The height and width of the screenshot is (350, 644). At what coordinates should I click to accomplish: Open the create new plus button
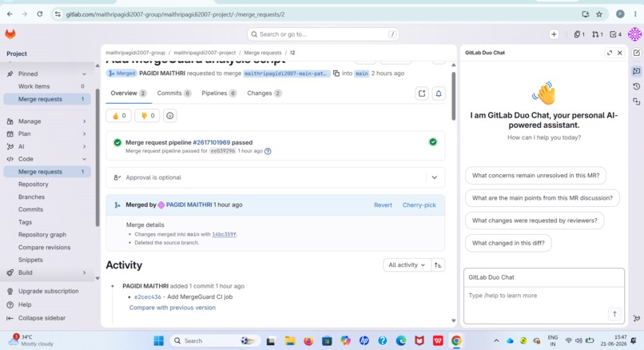[554, 34]
